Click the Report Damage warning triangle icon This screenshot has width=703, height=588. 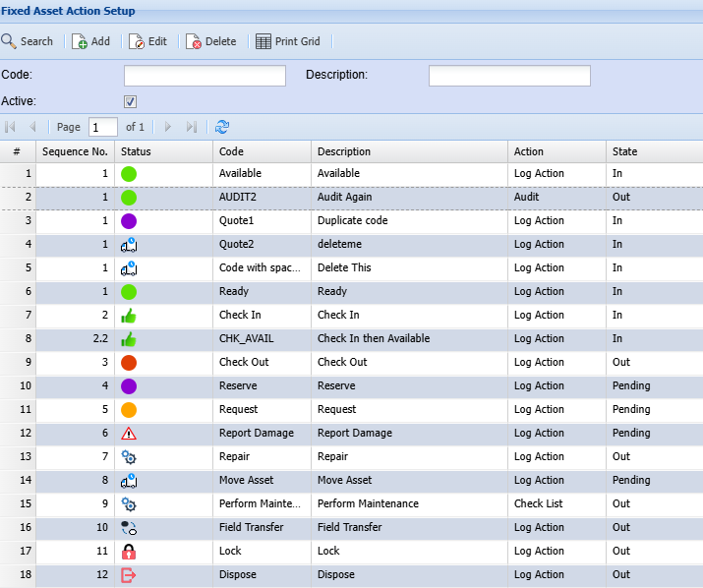coord(129,434)
